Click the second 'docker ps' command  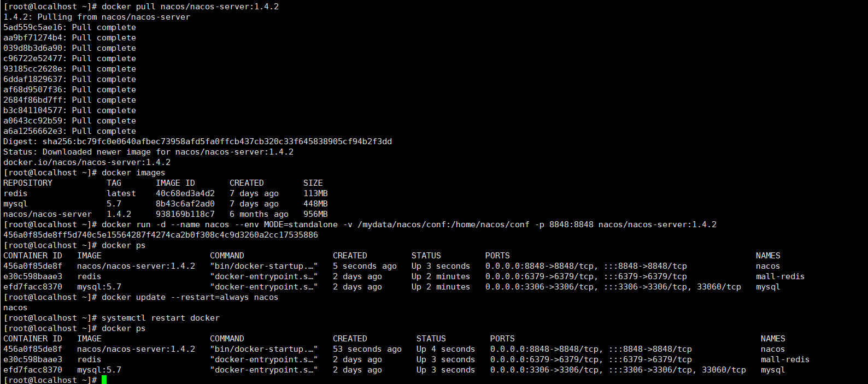click(124, 328)
